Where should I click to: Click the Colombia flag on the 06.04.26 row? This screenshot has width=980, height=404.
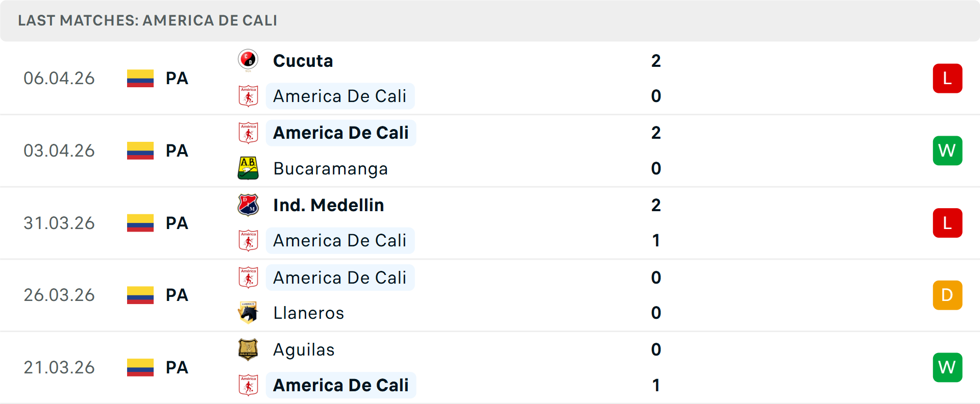[140, 78]
